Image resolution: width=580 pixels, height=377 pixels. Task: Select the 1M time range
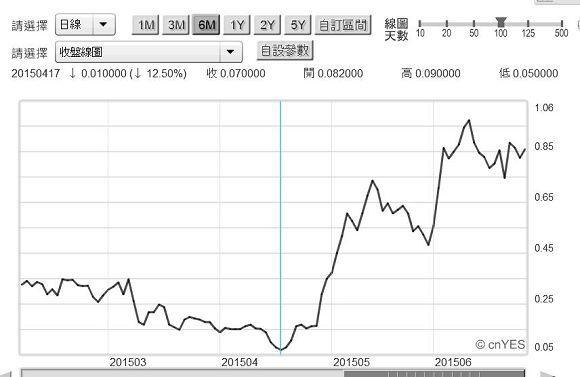click(145, 25)
